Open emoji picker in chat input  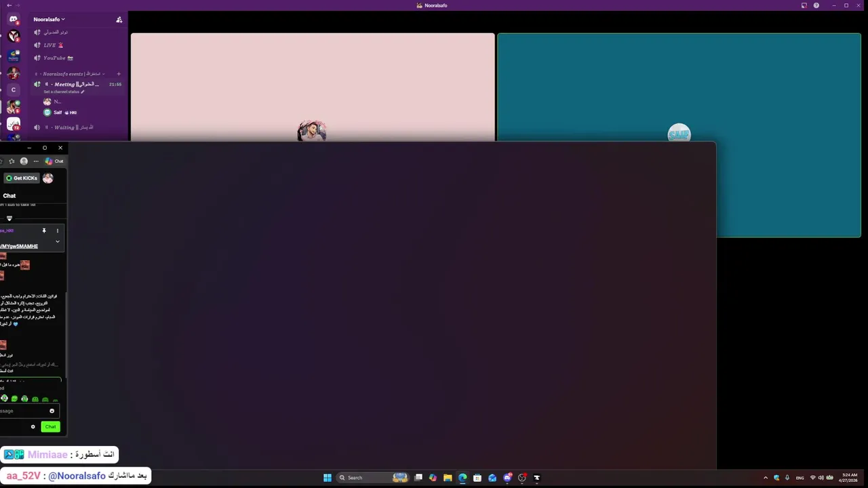tap(52, 411)
